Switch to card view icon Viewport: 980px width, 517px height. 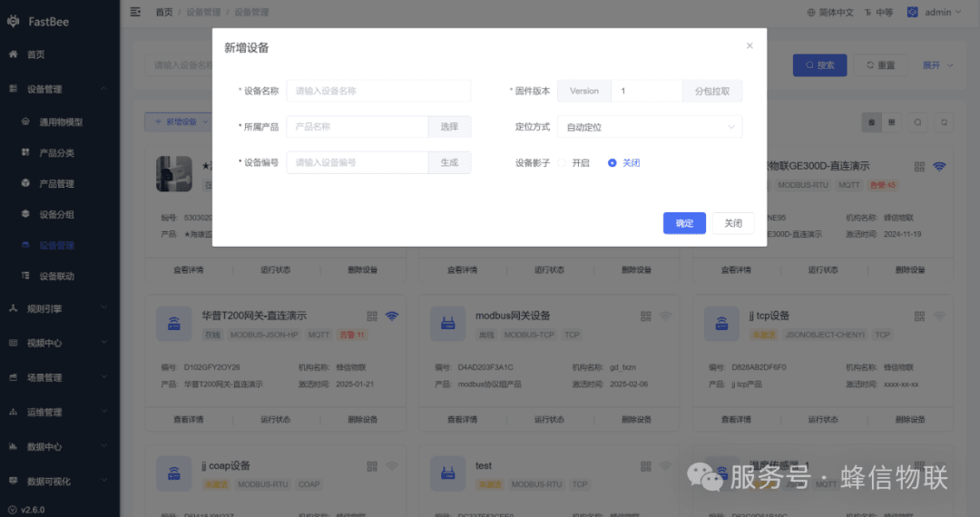(871, 122)
